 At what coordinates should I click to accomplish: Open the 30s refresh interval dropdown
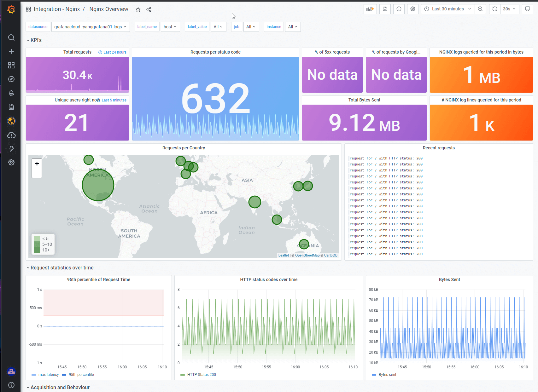tap(510, 9)
